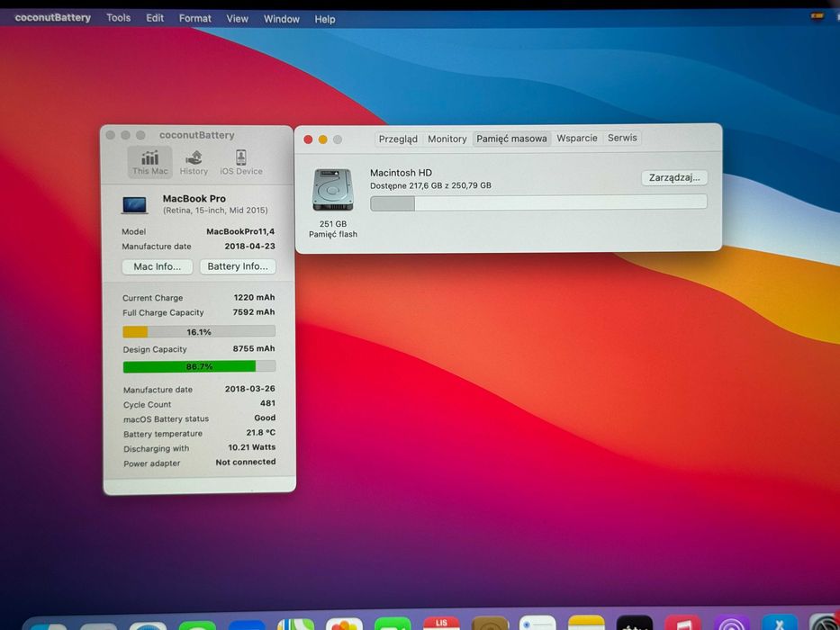Click the '251 GB' label under the disk

point(333,224)
